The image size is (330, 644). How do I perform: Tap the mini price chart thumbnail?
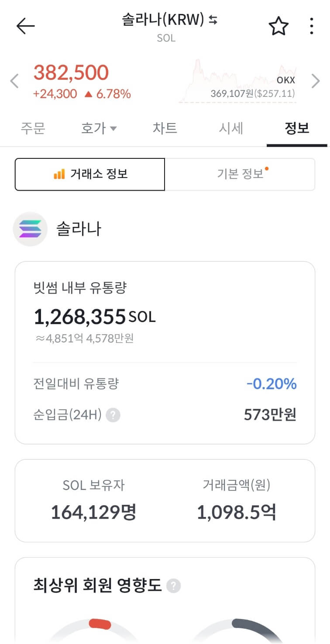237,81
